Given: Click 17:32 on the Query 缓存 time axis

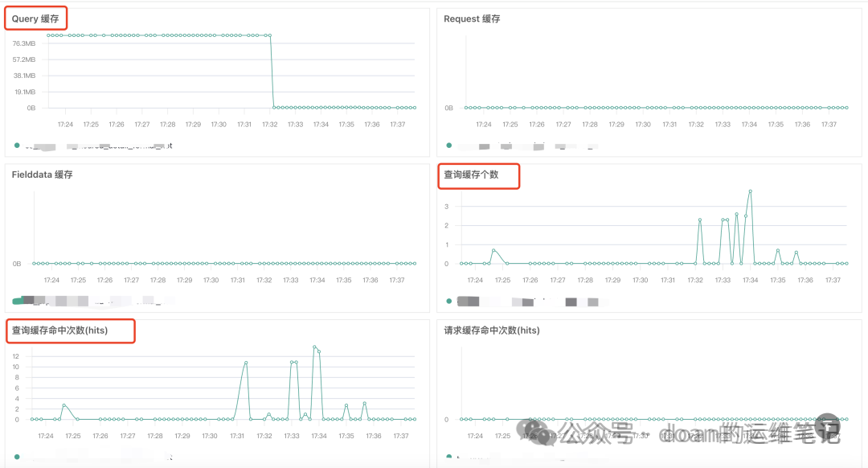Looking at the screenshot, I should pyautogui.click(x=270, y=125).
